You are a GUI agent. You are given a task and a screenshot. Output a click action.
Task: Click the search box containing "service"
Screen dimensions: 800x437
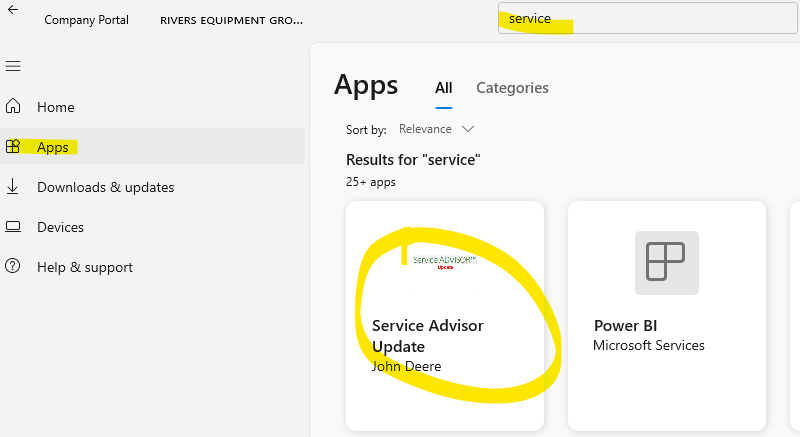(x=650, y=19)
